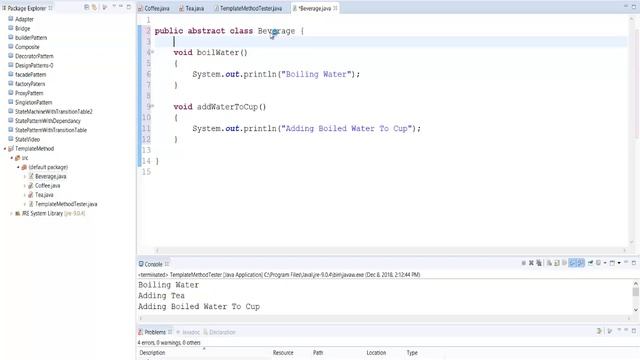Select the Console view tab
Image resolution: width=640 pixels, height=360 pixels.
[x=153, y=264]
